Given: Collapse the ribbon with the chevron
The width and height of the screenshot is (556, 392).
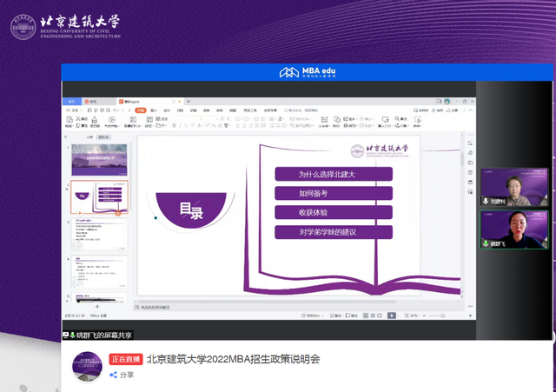Looking at the screenshot, I should point(471,110).
